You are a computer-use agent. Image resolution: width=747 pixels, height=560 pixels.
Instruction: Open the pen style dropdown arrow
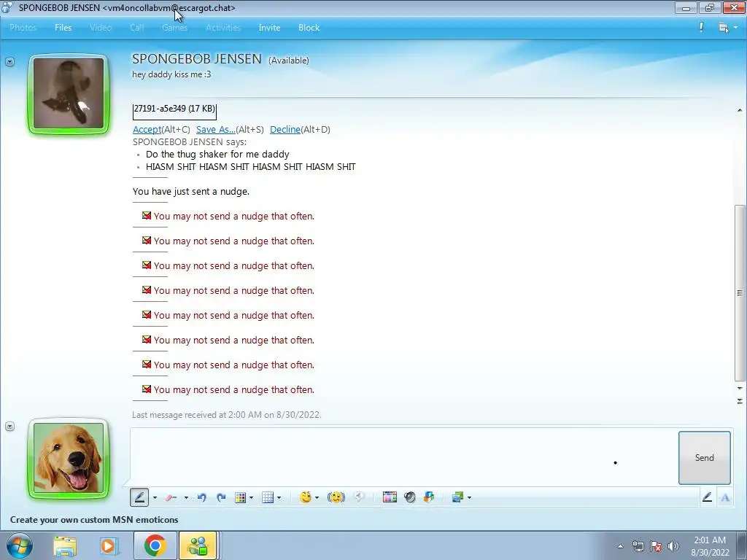point(155,498)
